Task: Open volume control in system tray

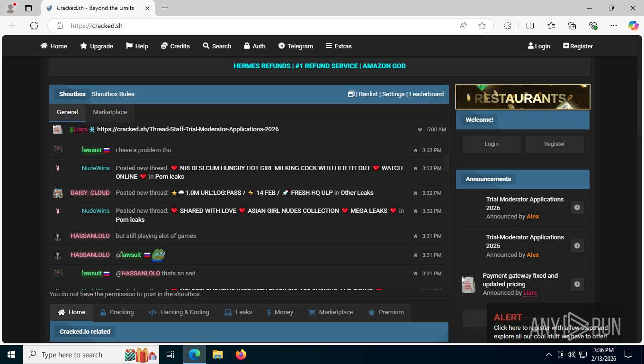Action: [x=571, y=355]
